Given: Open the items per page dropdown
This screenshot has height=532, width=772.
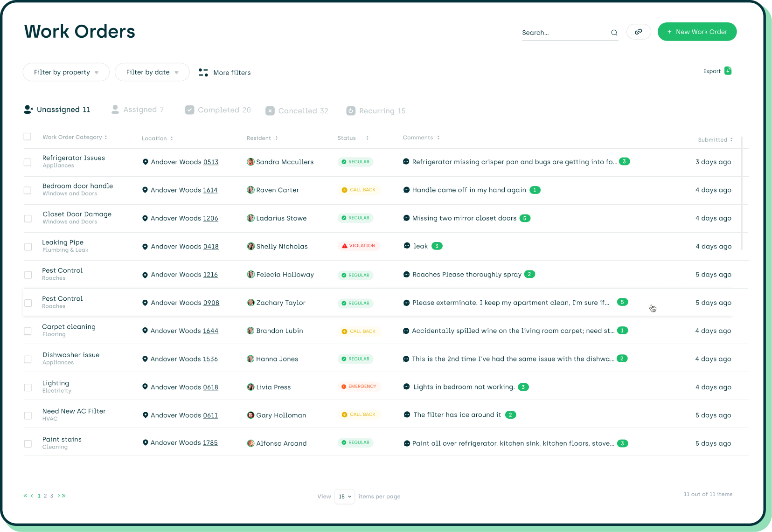Looking at the screenshot, I should (x=344, y=497).
